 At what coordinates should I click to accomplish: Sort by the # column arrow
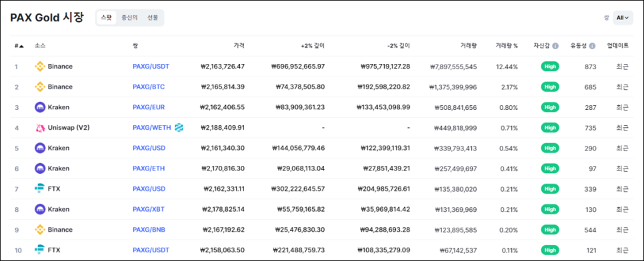[x=21, y=46]
